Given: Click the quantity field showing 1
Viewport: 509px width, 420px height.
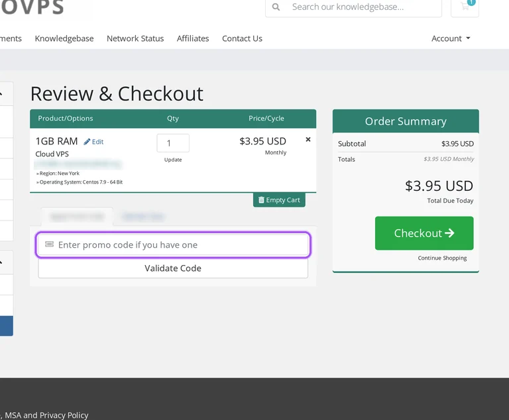Looking at the screenshot, I should point(173,143).
